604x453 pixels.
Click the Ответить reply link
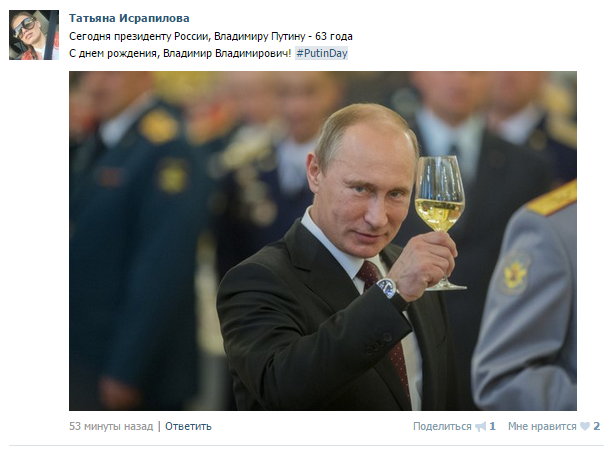click(188, 426)
